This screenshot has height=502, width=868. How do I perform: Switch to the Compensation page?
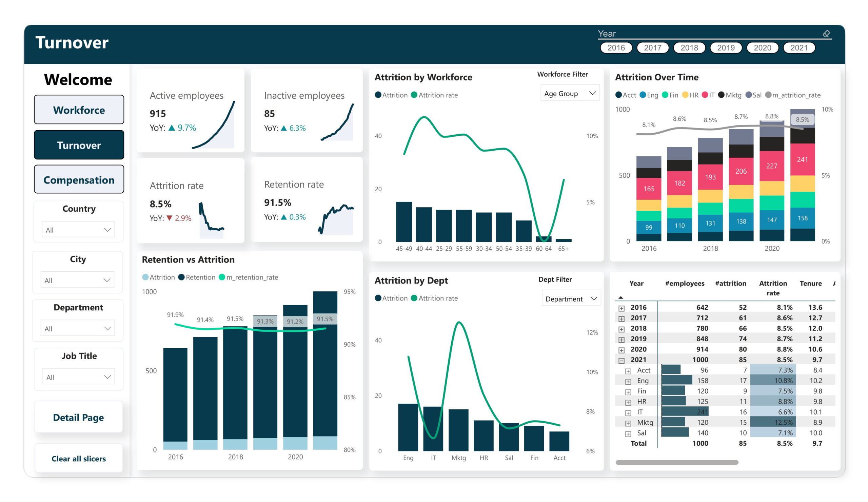79,179
